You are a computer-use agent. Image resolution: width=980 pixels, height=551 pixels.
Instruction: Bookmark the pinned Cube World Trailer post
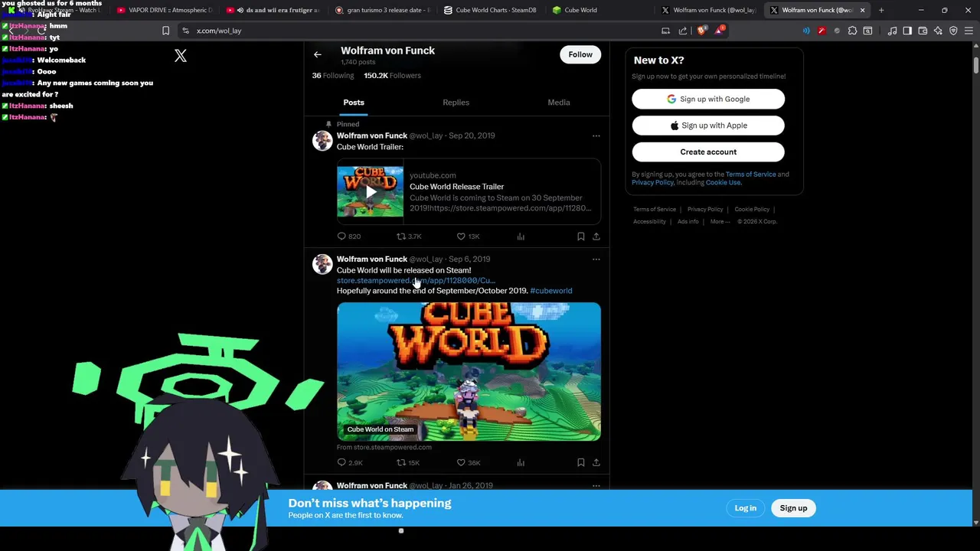tap(580, 236)
